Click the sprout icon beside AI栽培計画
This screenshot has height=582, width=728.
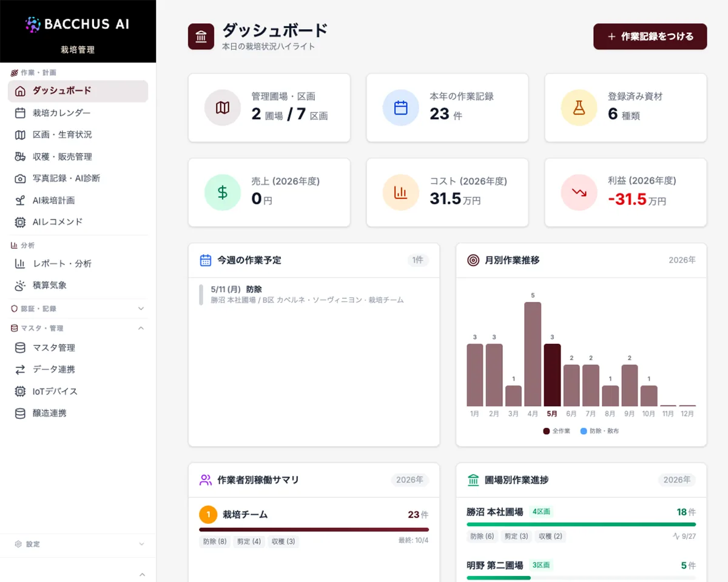point(20,200)
